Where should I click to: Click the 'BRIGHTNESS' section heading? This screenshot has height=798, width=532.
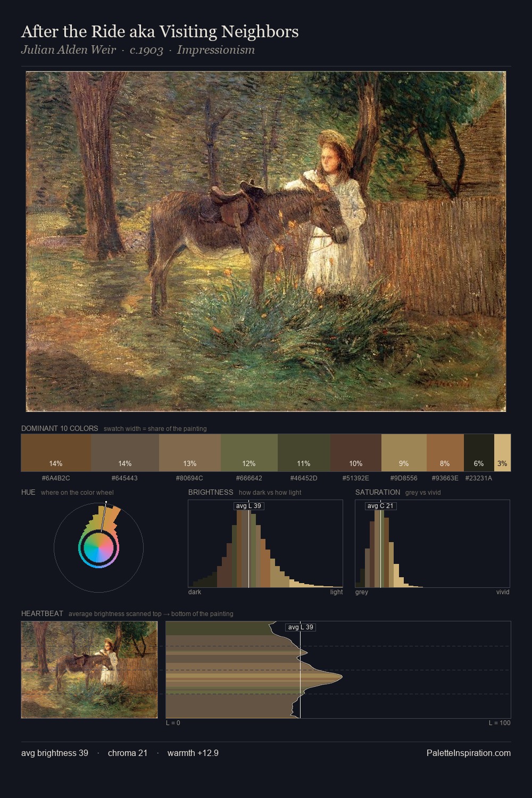pyautogui.click(x=211, y=492)
